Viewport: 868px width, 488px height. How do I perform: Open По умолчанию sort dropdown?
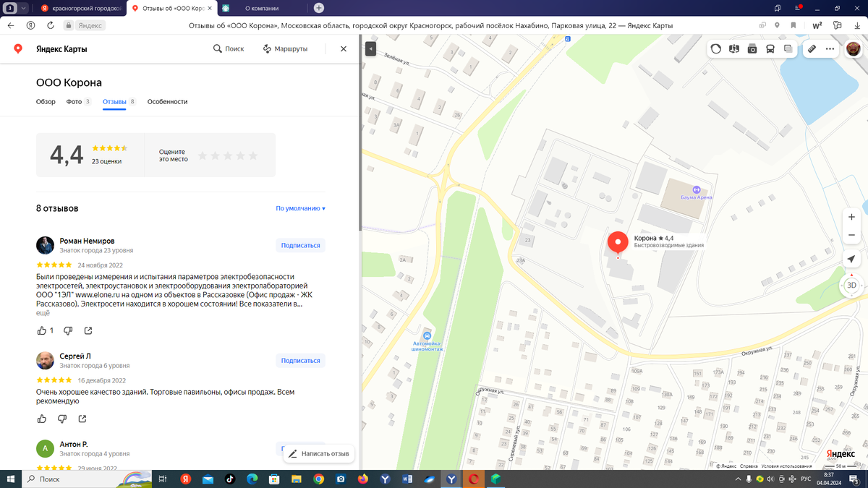click(x=300, y=208)
